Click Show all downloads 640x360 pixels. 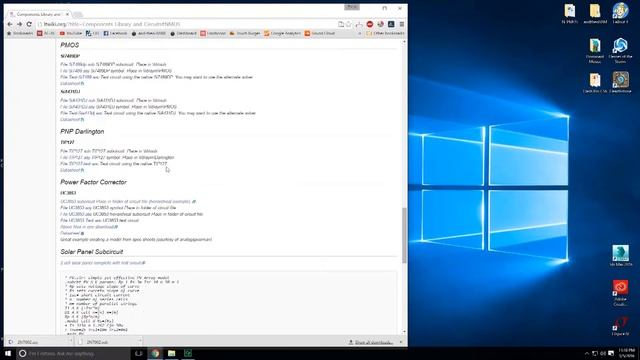tap(371, 342)
